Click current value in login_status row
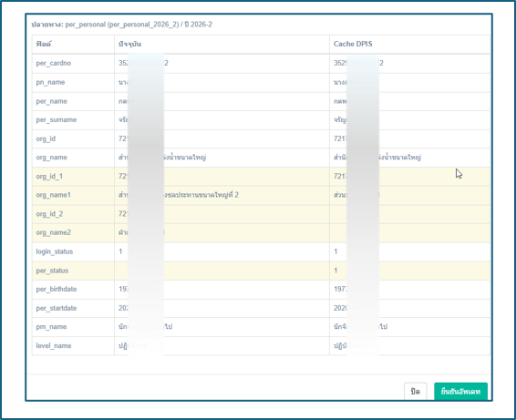This screenshot has height=420, width=516. (120, 251)
